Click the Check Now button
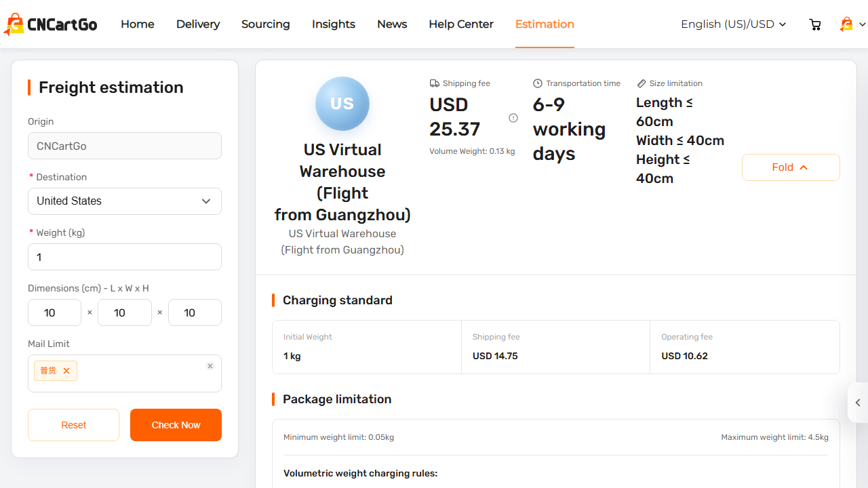The image size is (868, 488). tap(176, 425)
